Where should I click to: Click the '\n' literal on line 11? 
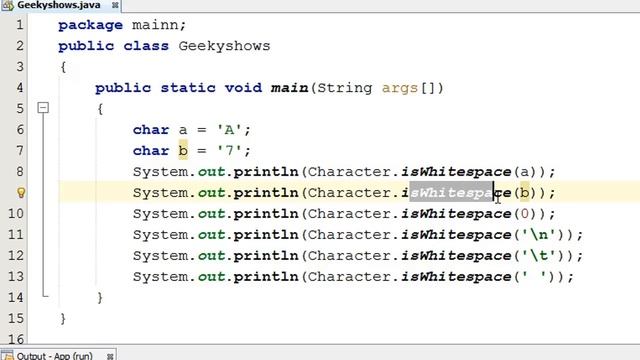pos(539,235)
